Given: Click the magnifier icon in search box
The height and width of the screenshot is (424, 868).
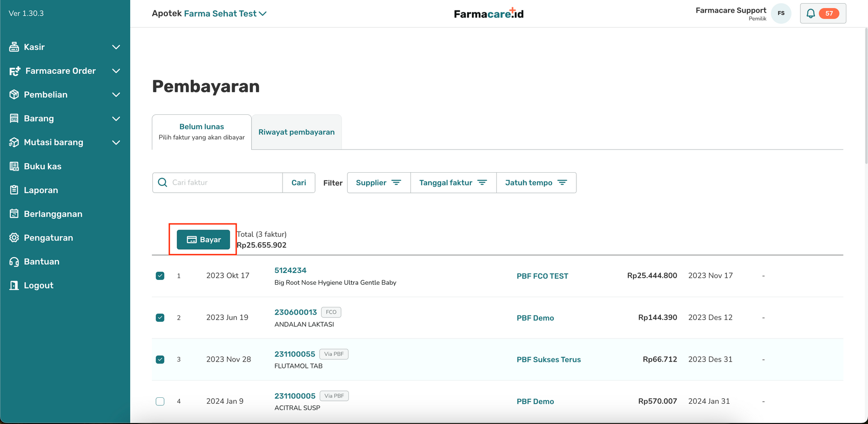Looking at the screenshot, I should tap(162, 183).
